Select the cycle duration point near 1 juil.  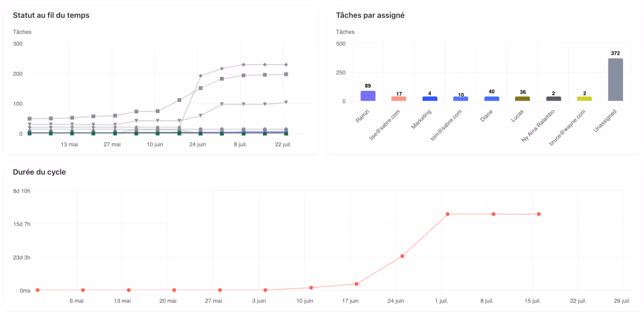point(447,214)
